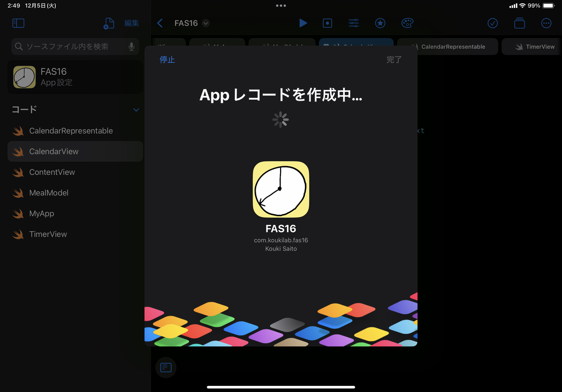Image resolution: width=562 pixels, height=392 pixels.
Task: Tap the battery status indicator
Action: tap(549, 6)
